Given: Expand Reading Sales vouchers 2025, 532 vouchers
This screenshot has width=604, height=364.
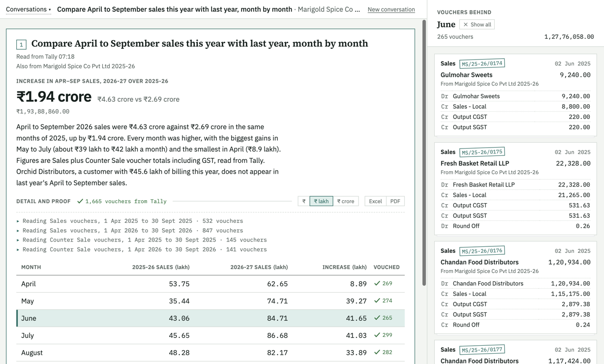Looking at the screenshot, I should (130, 221).
